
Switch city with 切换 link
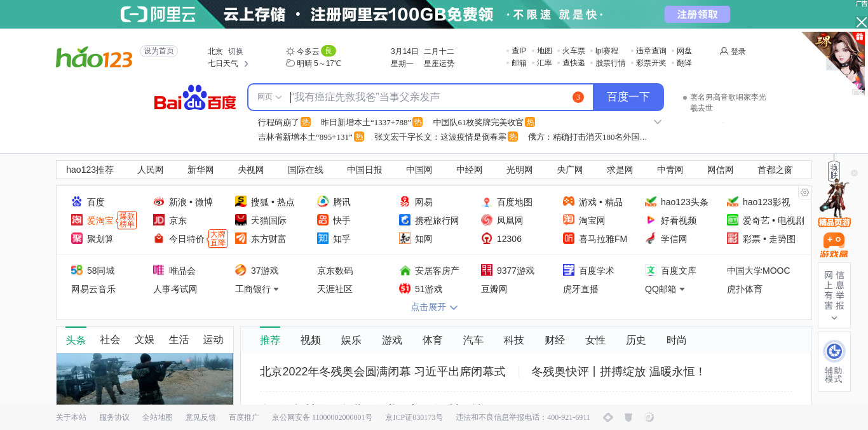coord(236,51)
